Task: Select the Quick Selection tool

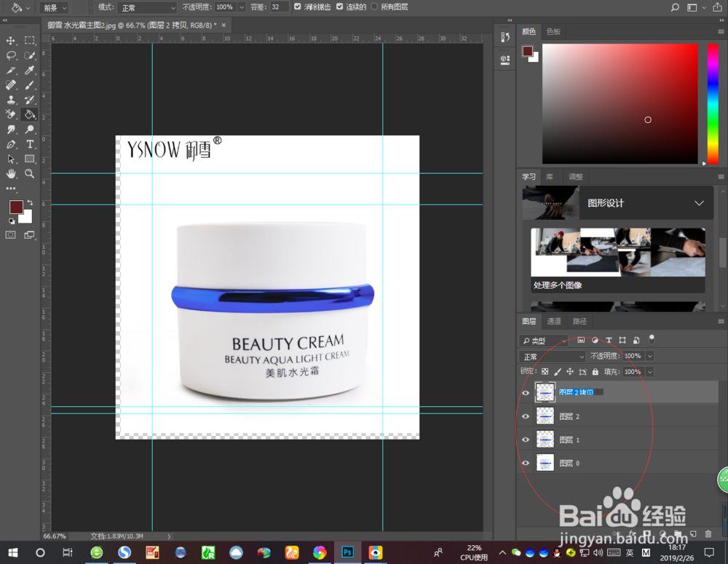Action: coord(30,56)
